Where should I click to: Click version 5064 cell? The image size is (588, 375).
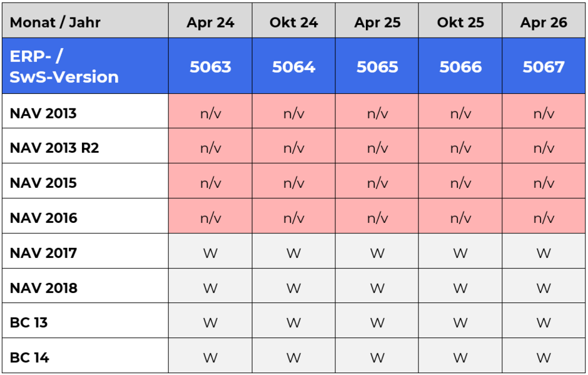click(293, 66)
